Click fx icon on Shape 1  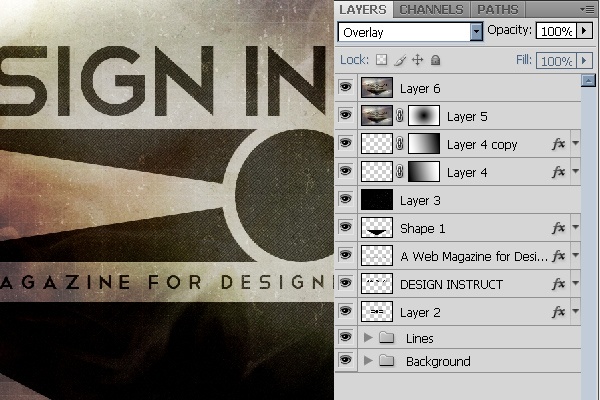coord(559,228)
